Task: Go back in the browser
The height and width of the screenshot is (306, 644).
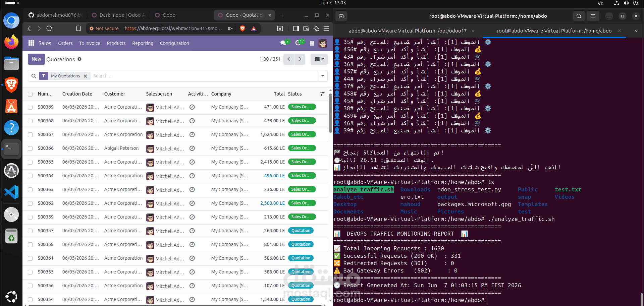Action: tap(30, 28)
